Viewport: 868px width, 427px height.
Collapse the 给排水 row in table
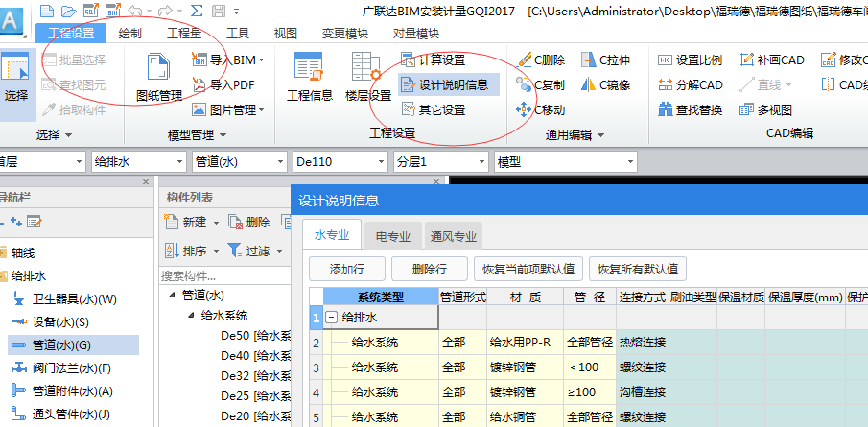[332, 318]
